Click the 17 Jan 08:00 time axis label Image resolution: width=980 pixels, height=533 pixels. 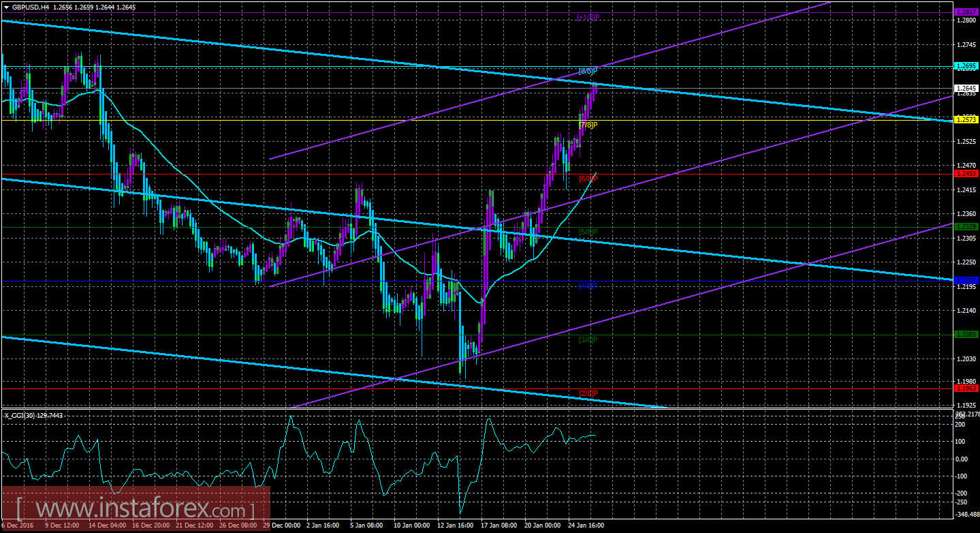499,526
